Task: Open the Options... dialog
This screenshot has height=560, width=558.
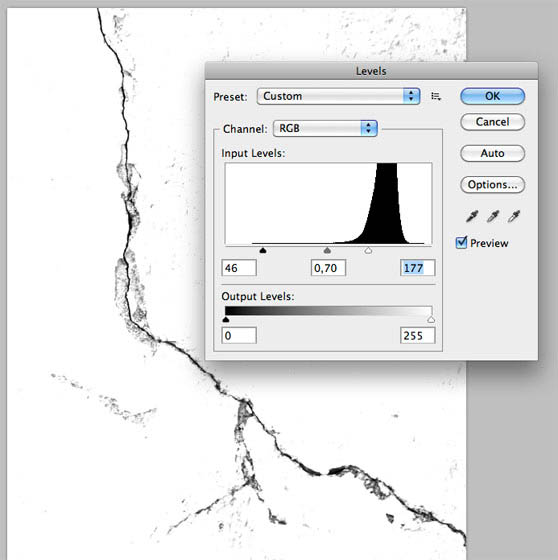Action: [493, 185]
